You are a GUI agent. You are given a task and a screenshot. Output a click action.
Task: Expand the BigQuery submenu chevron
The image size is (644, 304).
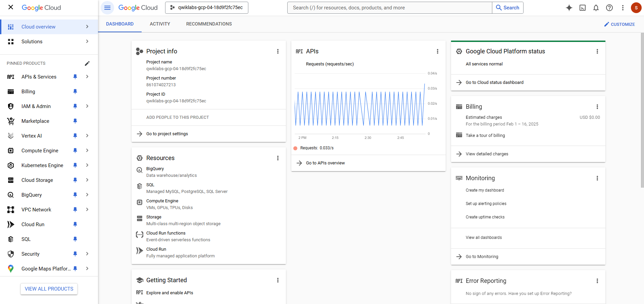(x=87, y=195)
